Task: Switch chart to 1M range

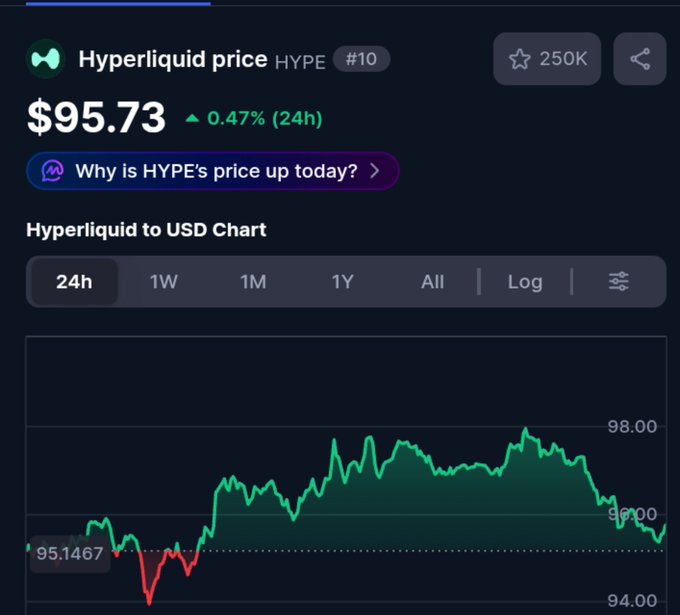Action: point(253,282)
